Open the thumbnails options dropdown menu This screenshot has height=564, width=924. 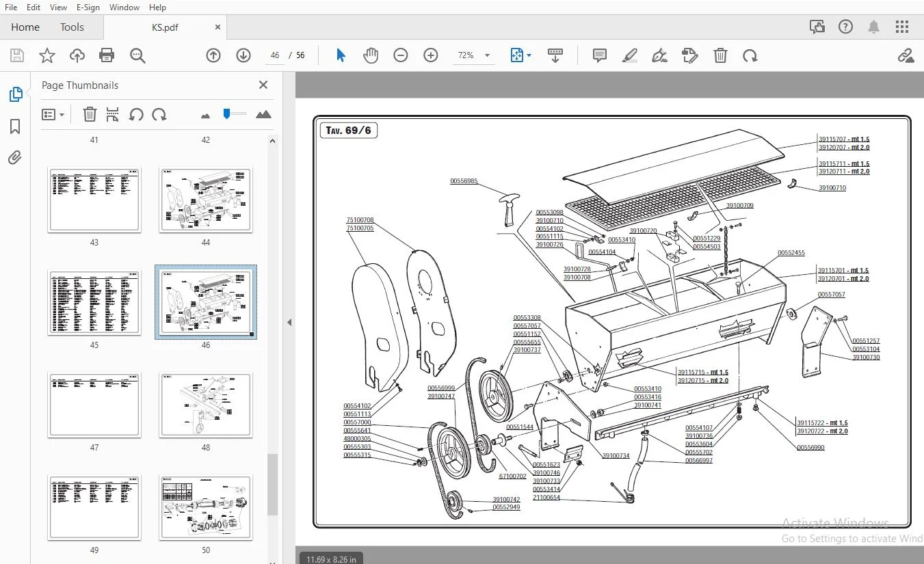tap(53, 114)
